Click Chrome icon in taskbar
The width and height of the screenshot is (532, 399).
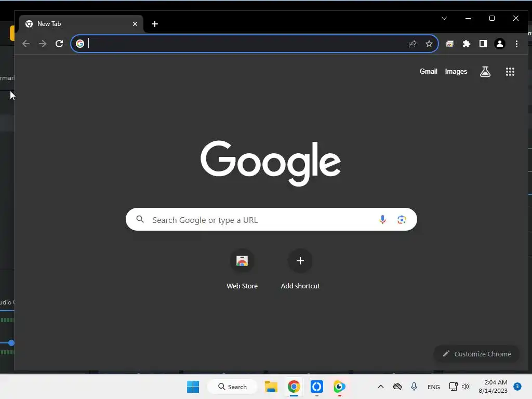click(294, 387)
